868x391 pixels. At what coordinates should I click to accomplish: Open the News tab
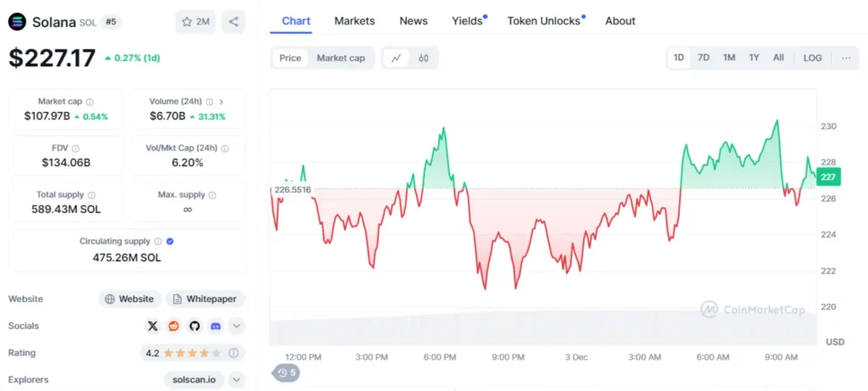414,21
